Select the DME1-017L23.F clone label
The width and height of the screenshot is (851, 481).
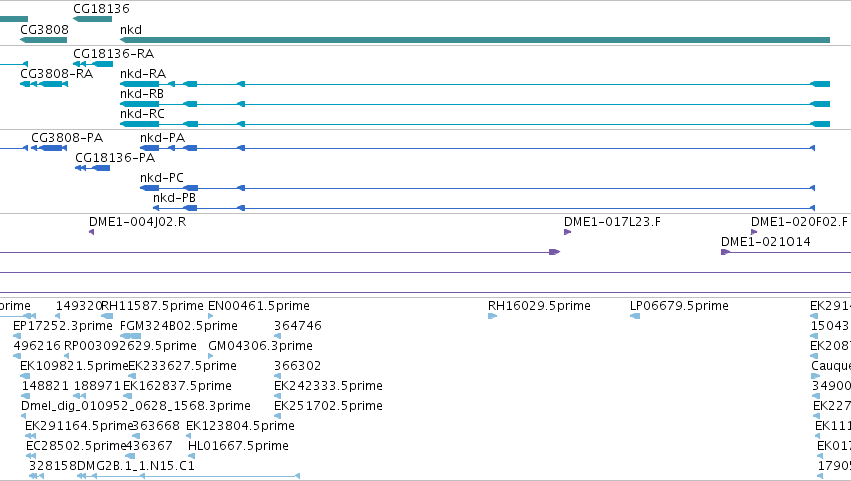pyautogui.click(x=612, y=222)
